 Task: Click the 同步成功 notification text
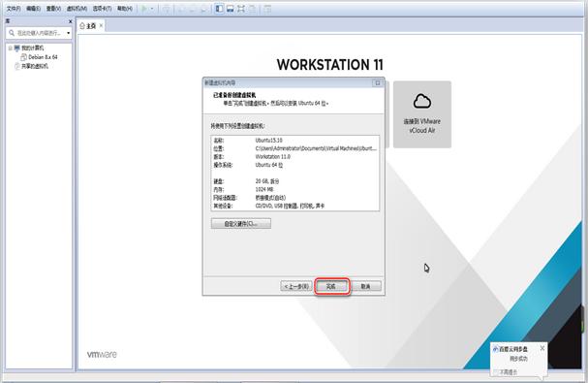518,359
